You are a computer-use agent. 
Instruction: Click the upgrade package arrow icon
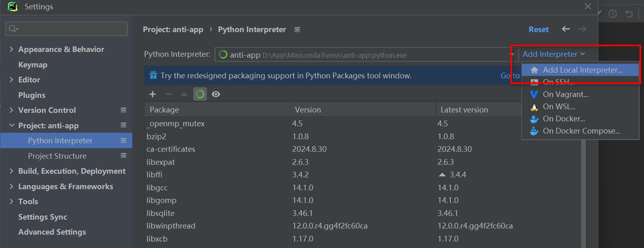pyautogui.click(x=184, y=94)
